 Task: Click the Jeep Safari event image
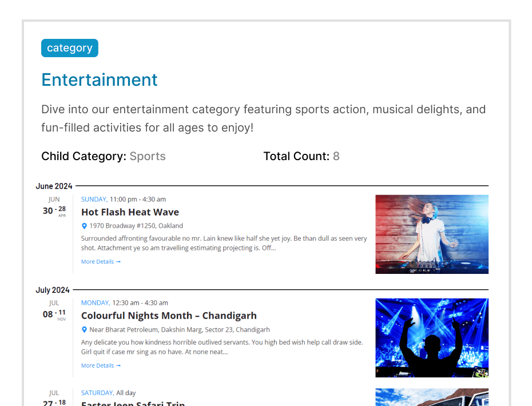tap(431, 397)
